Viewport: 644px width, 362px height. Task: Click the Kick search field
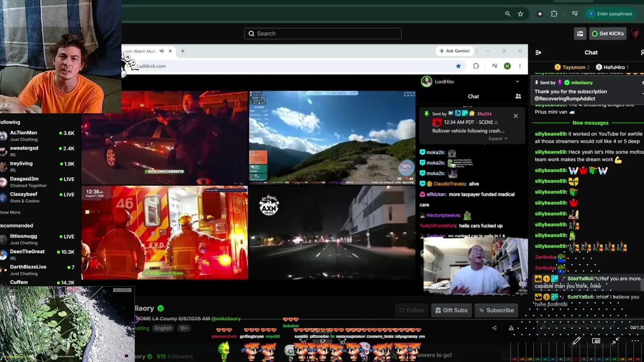tap(323, 34)
